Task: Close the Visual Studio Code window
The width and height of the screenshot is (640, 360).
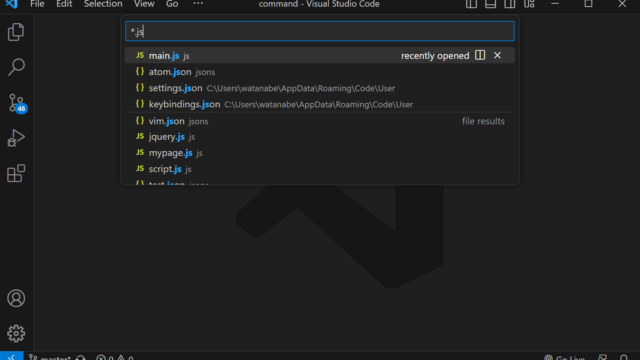Action: [622, 4]
